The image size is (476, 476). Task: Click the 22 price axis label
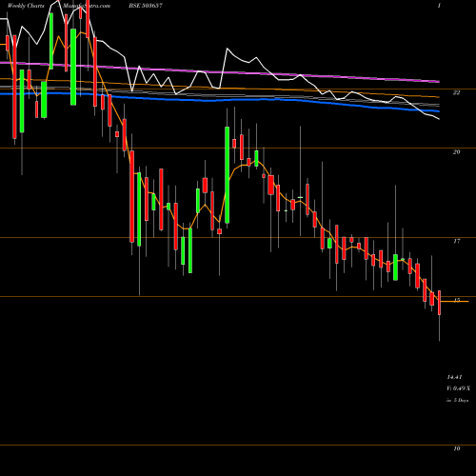(x=456, y=92)
